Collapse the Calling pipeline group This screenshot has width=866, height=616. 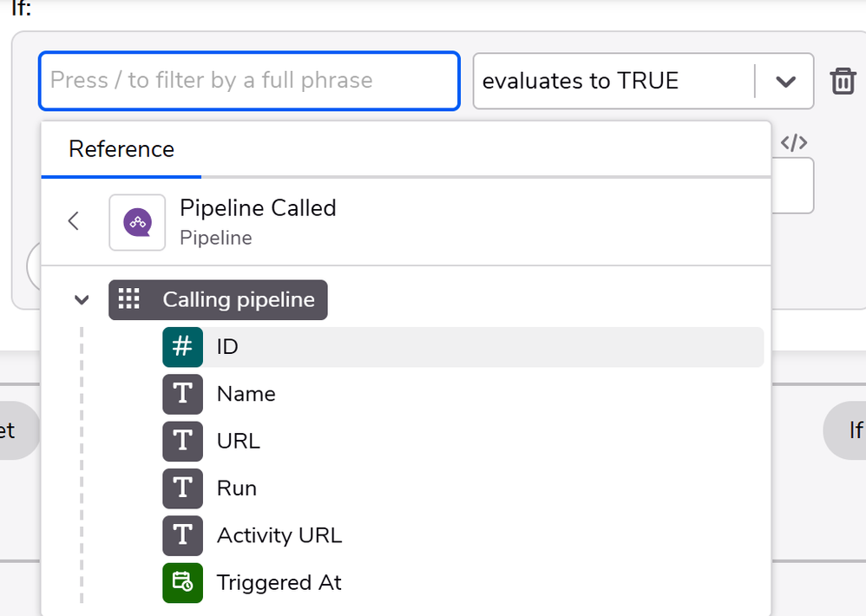[x=82, y=299]
